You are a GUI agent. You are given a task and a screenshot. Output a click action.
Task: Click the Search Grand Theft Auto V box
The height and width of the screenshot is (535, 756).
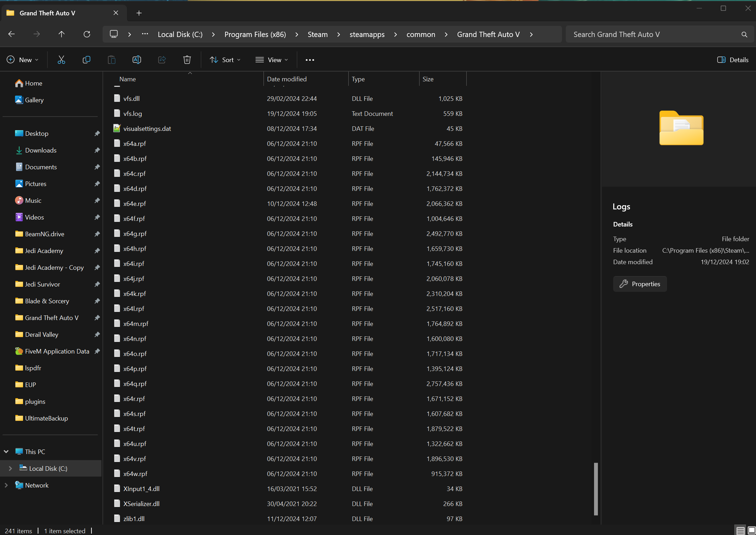[x=653, y=34]
